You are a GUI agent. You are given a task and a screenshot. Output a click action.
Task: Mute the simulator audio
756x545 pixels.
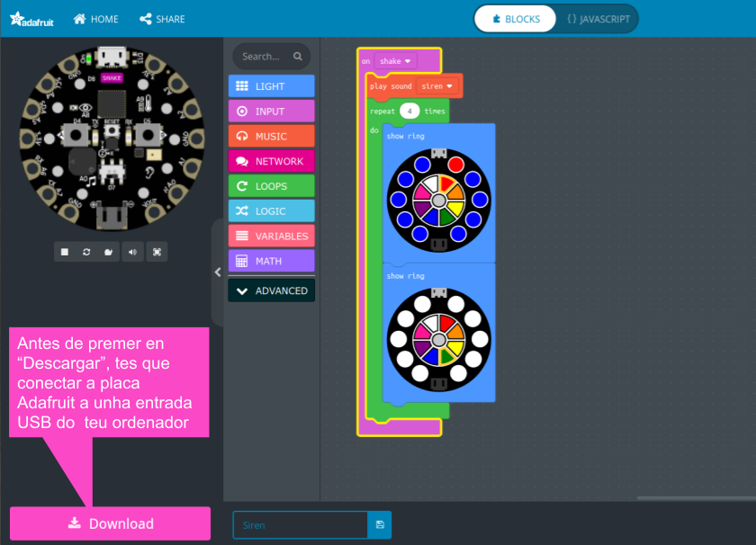(132, 252)
